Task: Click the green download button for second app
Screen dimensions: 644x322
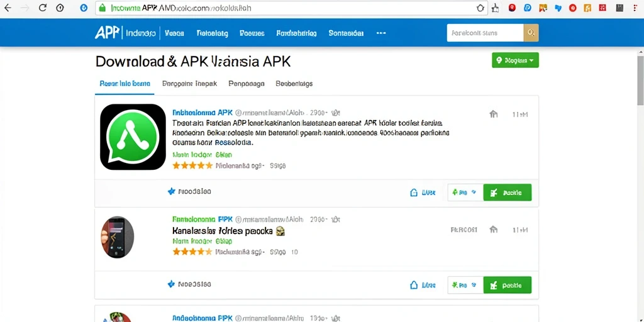Action: click(x=508, y=285)
